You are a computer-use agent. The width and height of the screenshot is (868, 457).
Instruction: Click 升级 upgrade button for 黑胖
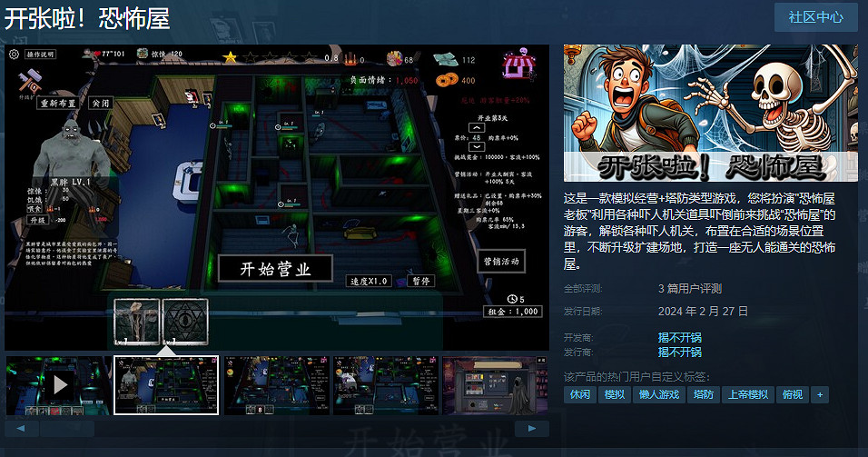click(37, 219)
